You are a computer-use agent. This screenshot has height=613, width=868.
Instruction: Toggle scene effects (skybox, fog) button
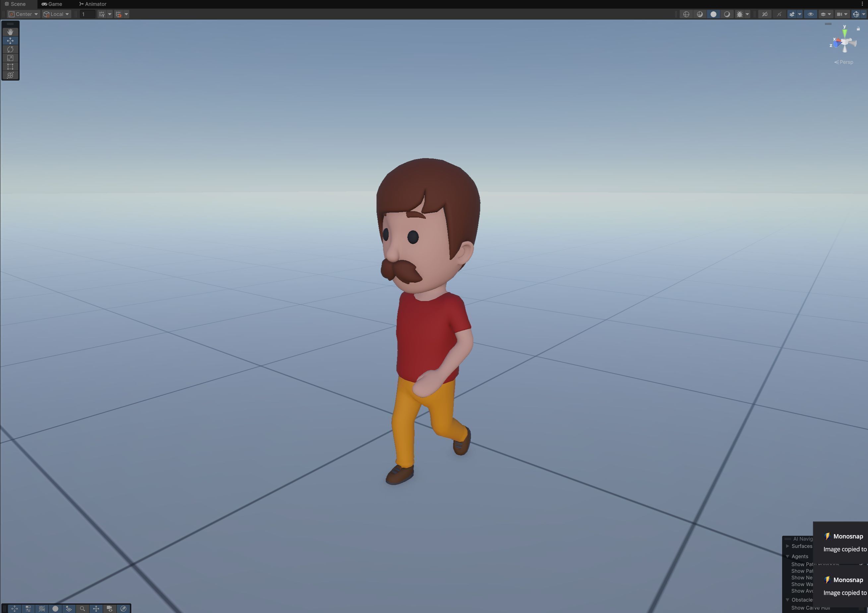792,14
